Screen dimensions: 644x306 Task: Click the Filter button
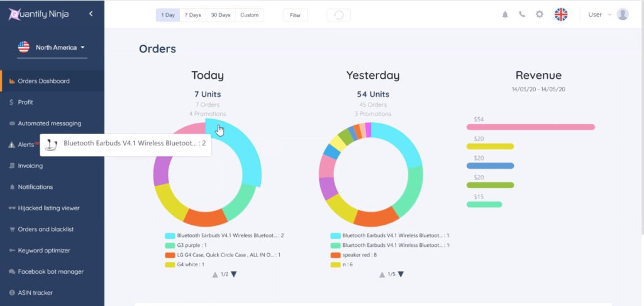pos(296,15)
